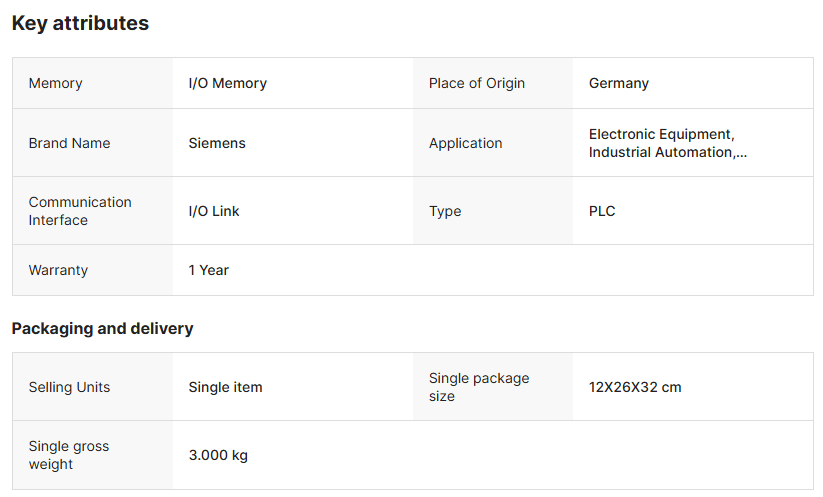This screenshot has width=823, height=497.
Task: Select the PLC type value
Action: [602, 211]
